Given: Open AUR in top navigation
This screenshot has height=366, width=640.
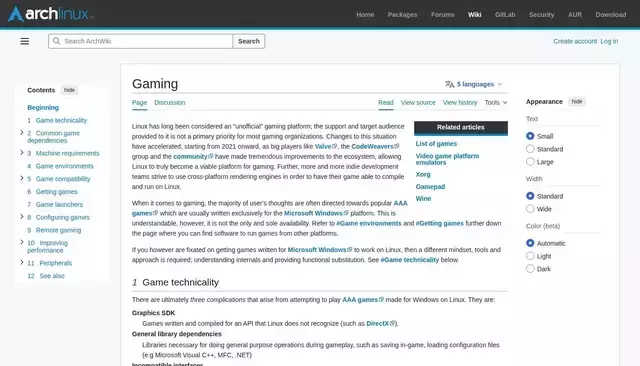Looking at the screenshot, I should tap(575, 15).
